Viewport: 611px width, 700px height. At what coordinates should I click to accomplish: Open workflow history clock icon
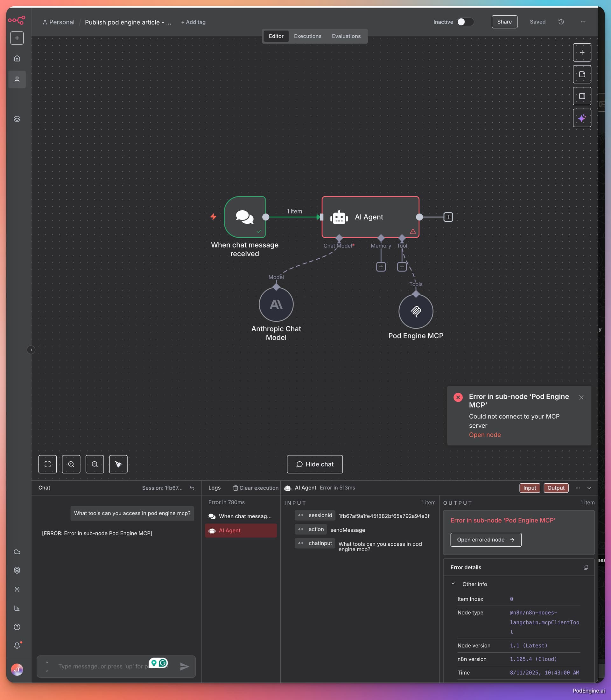[561, 22]
